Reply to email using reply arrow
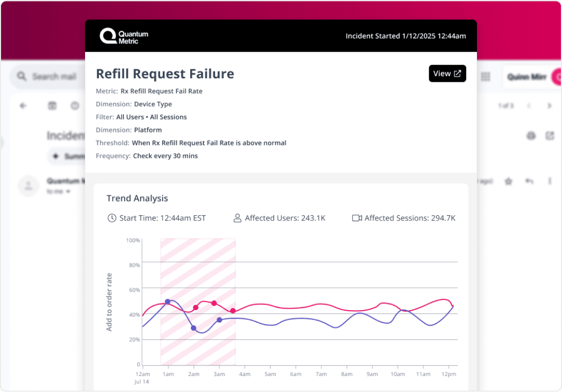The height and width of the screenshot is (392, 562). 529,181
